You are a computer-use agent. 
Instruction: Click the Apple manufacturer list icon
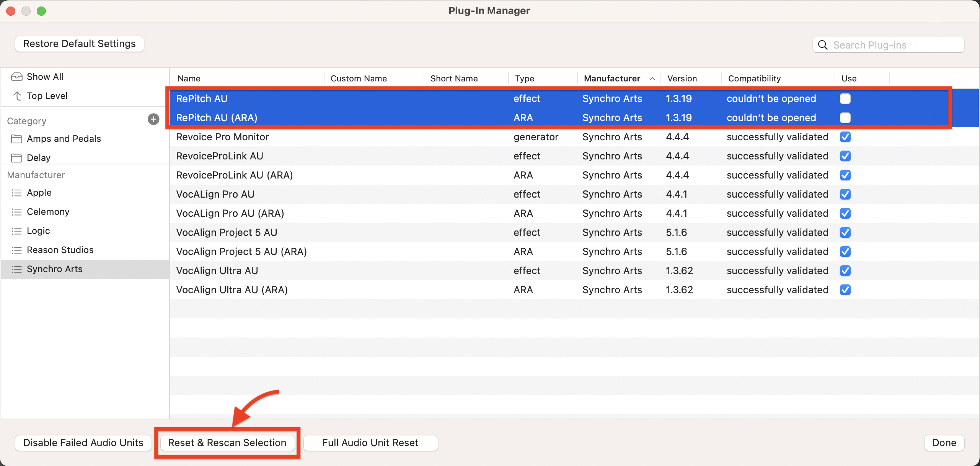tap(16, 193)
